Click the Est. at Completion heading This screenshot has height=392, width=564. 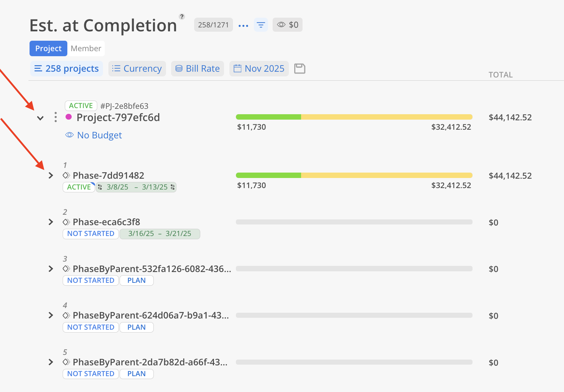(103, 26)
